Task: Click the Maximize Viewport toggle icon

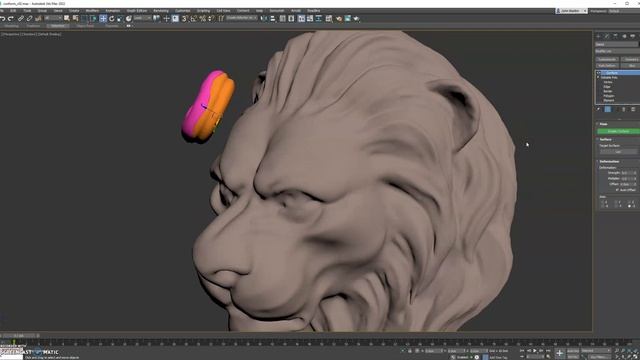Action: (636, 357)
